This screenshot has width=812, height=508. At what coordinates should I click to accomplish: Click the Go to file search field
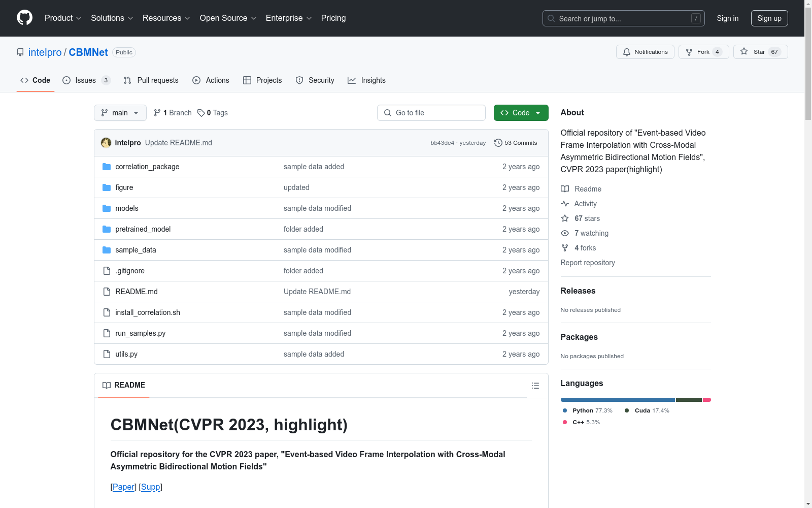click(x=431, y=113)
